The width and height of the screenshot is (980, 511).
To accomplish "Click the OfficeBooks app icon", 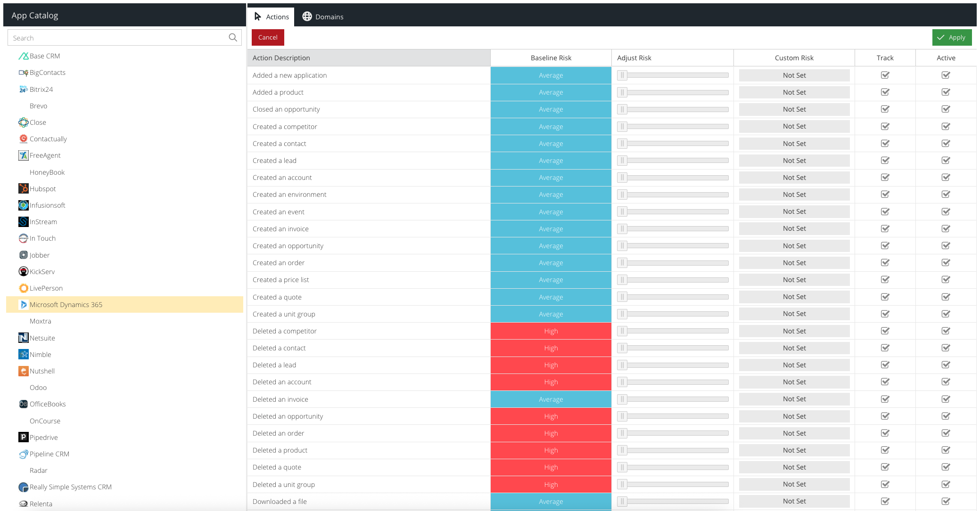I will pos(24,404).
